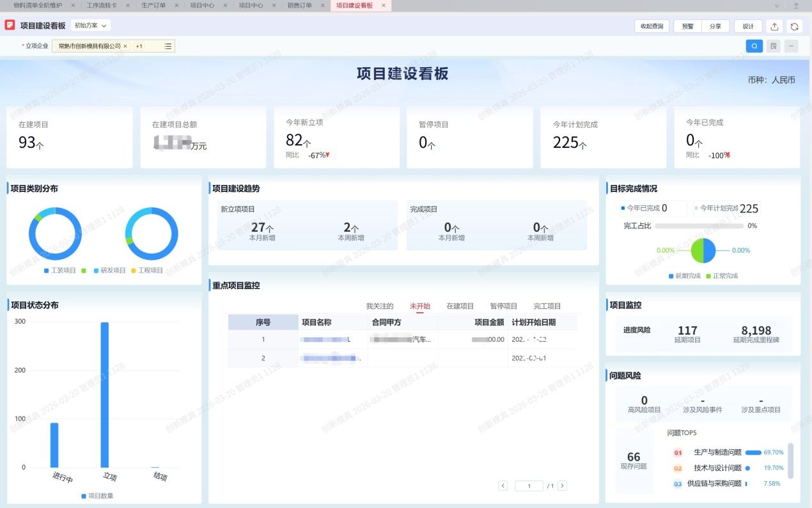Click the red refresh icon
The height and width of the screenshot is (508, 812).
click(x=794, y=26)
